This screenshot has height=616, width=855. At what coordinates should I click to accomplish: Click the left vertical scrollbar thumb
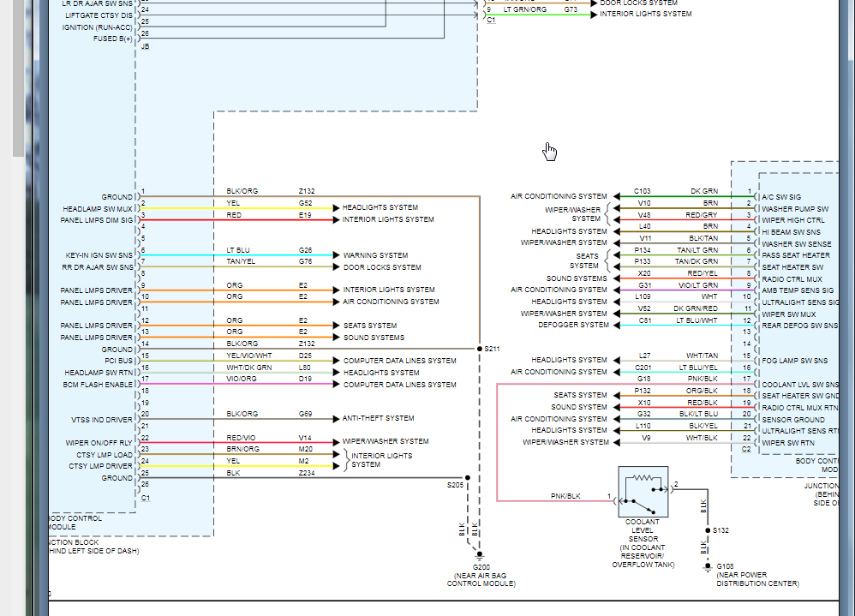pos(19,79)
